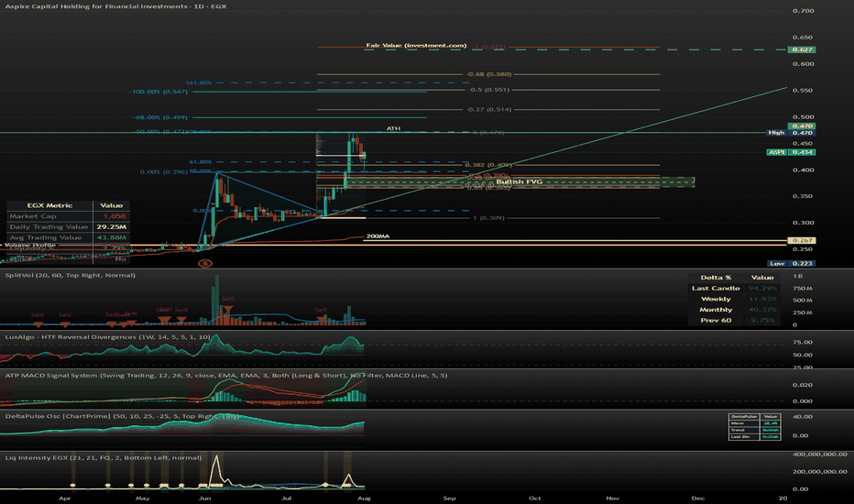This screenshot has height=504, width=854.
Task: Click the green 0.627 price tag
Action: click(x=802, y=49)
